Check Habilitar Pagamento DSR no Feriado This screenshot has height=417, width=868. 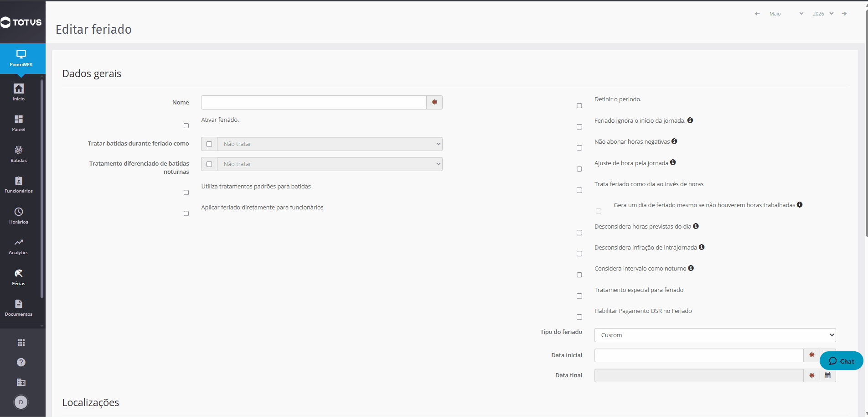579,317
